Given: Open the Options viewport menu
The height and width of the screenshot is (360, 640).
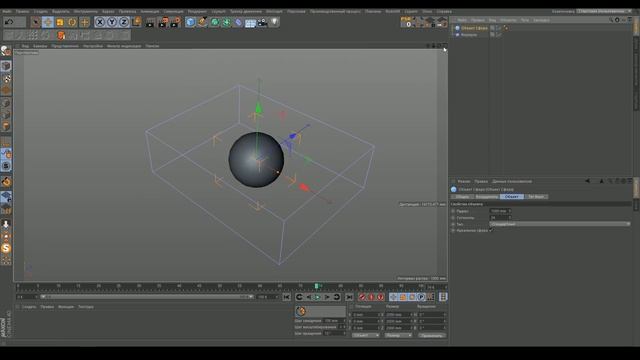Looking at the screenshot, I should [93, 46].
